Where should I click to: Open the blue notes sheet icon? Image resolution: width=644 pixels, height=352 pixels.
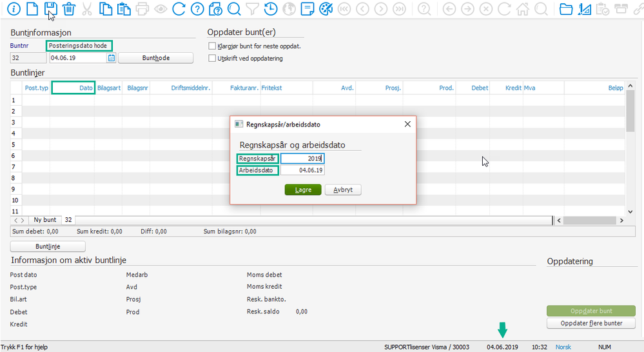pos(307,8)
